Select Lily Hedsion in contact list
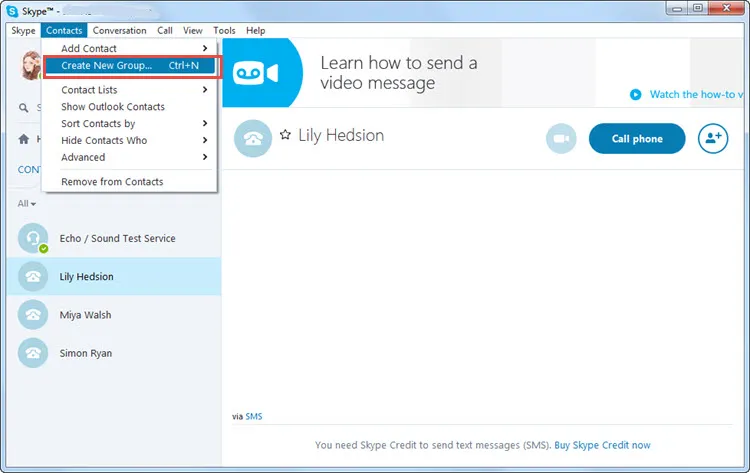 tap(114, 276)
